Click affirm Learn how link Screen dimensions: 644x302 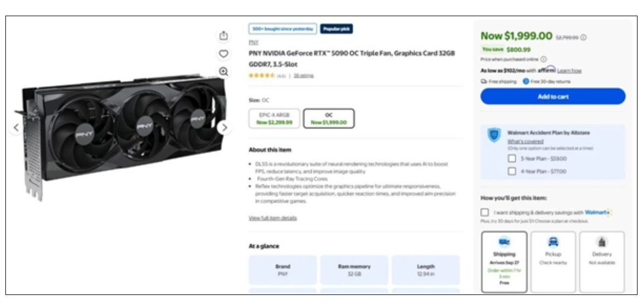(569, 71)
